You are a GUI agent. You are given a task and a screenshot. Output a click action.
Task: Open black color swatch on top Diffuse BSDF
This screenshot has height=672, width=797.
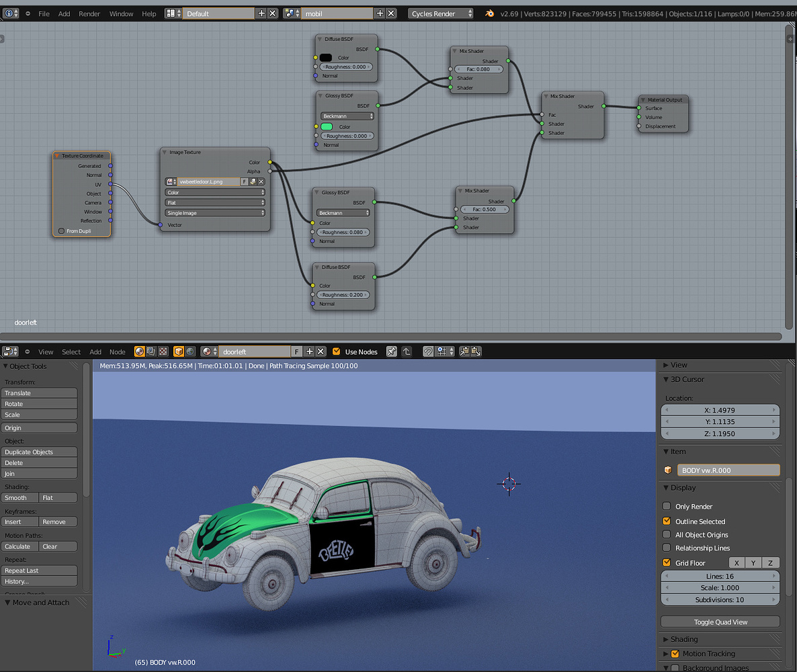tap(326, 57)
